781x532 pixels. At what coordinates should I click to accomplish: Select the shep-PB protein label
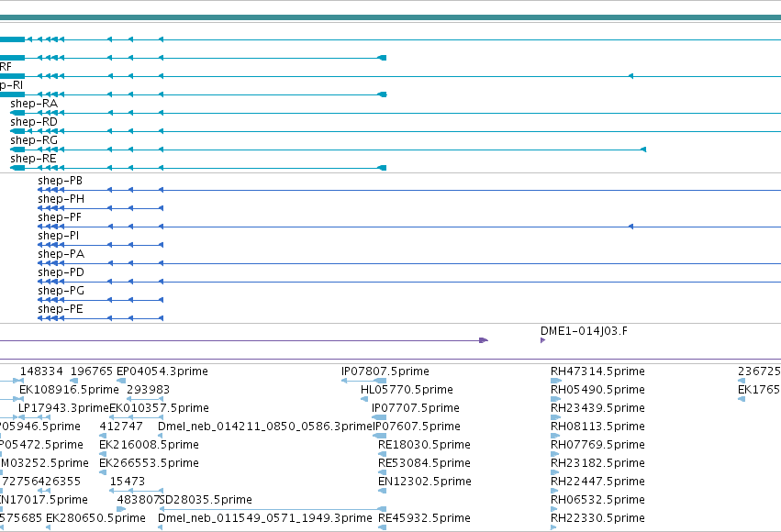(x=61, y=181)
